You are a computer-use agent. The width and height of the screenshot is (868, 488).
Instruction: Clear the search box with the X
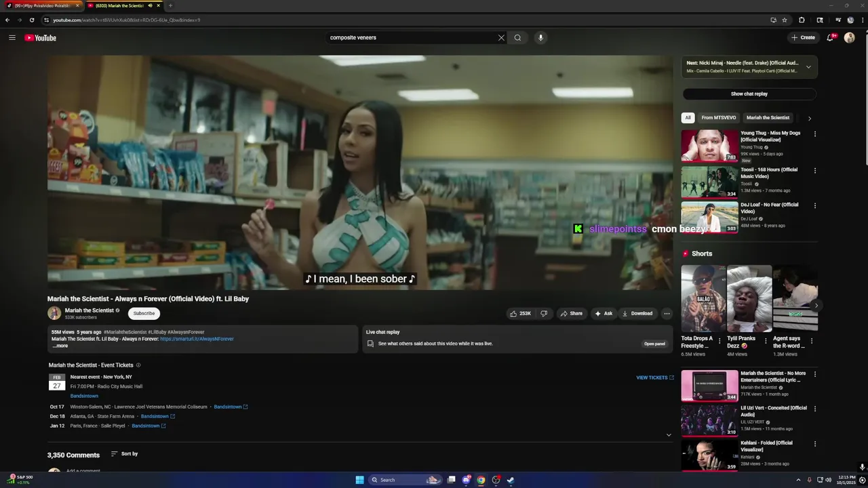coord(501,38)
